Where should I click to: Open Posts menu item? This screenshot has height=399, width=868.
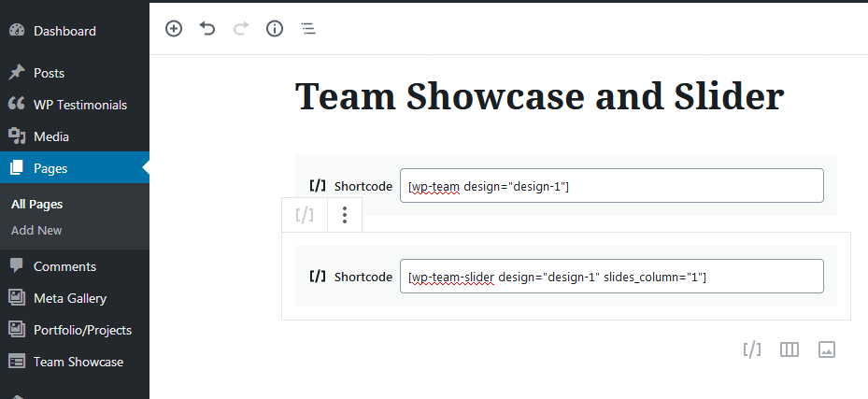click(x=75, y=73)
